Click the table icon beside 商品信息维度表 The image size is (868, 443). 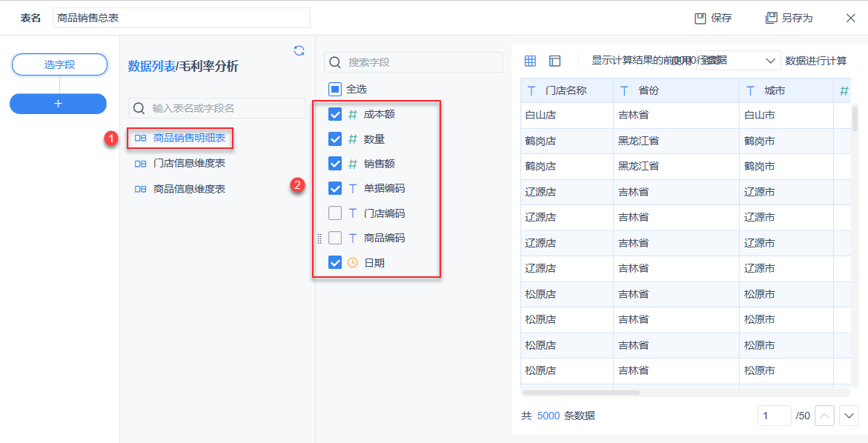[x=141, y=189]
